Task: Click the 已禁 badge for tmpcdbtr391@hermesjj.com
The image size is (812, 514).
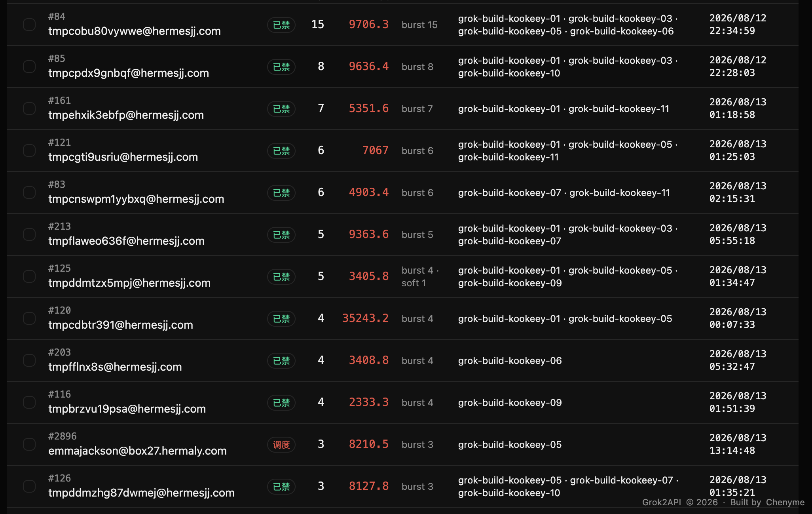Action: pos(281,319)
